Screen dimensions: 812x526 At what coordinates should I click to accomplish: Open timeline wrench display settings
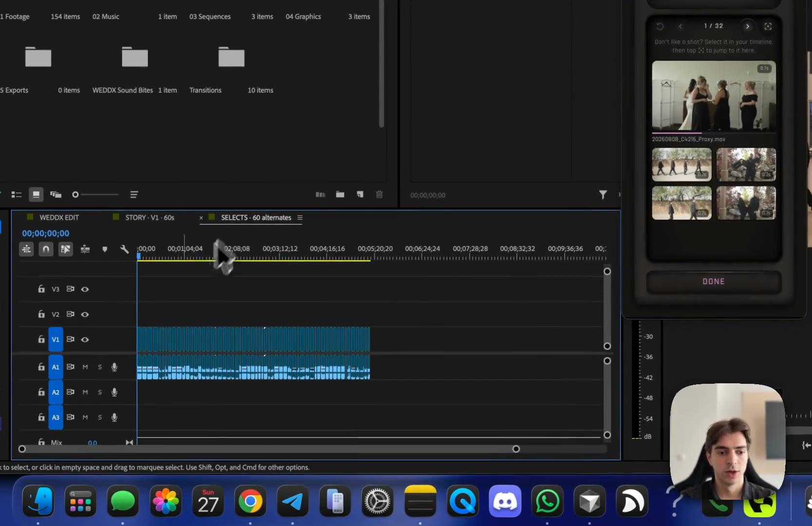click(x=125, y=249)
